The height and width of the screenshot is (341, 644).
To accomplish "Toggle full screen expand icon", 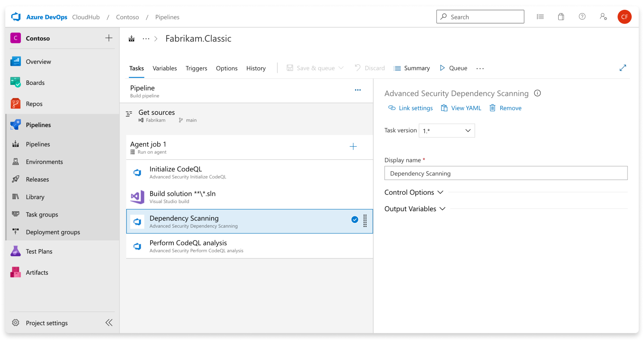I will (x=623, y=68).
